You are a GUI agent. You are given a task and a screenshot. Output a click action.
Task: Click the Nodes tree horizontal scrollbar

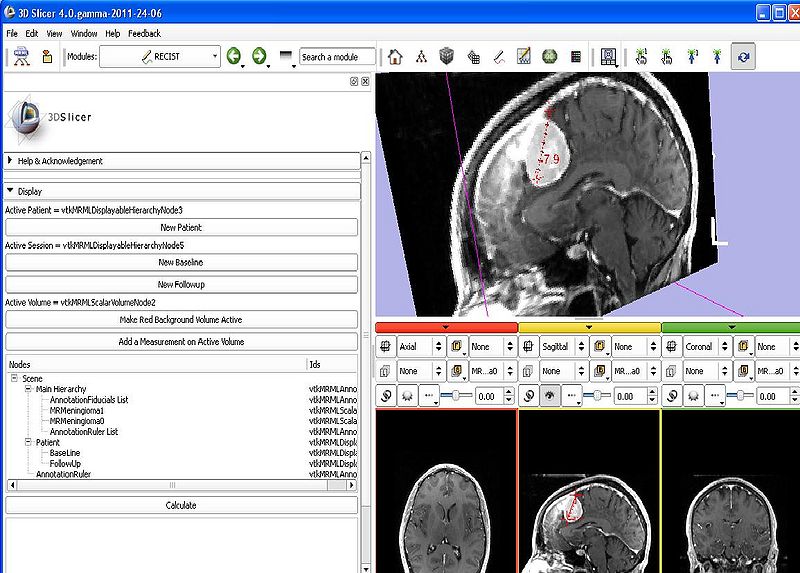181,485
